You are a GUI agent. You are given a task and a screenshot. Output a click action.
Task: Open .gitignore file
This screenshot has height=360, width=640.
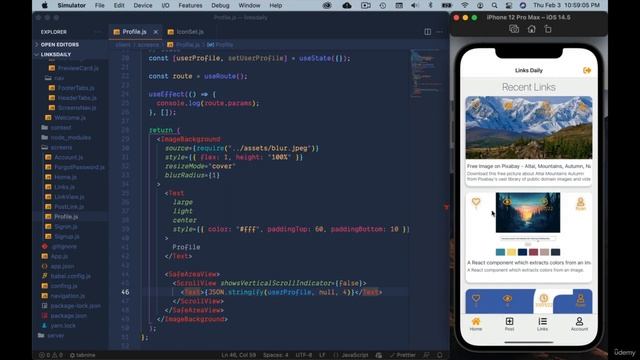[x=64, y=247]
